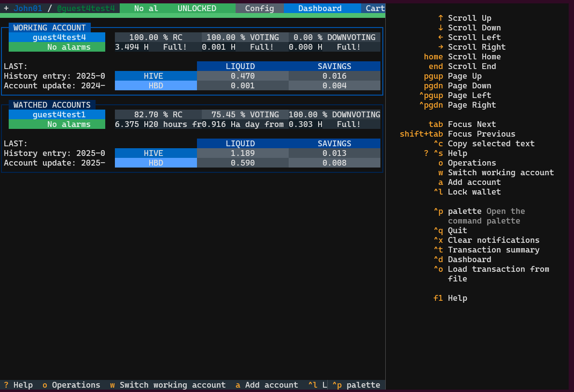Viewport: 574px width, 392px height.
Task: Click HIVE row label in watched accounts
Action: coord(156,153)
